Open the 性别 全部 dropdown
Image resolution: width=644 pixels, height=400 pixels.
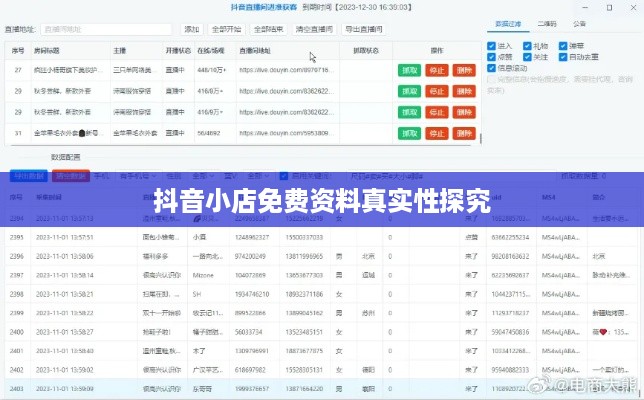pyautogui.click(x=203, y=176)
